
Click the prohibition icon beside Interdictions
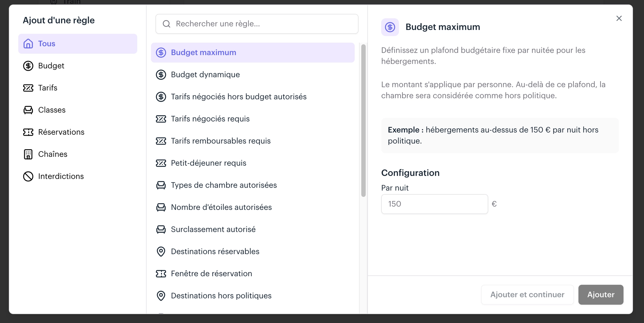click(28, 176)
